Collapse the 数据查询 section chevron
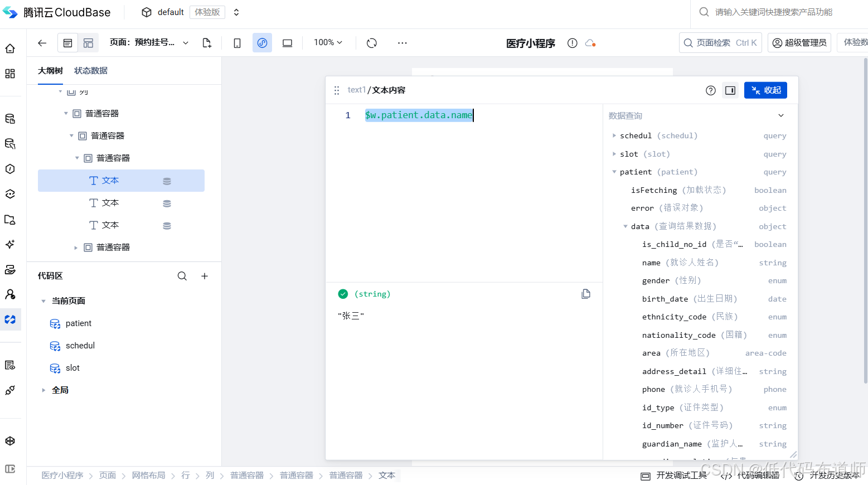This screenshot has width=868, height=485. pos(781,115)
